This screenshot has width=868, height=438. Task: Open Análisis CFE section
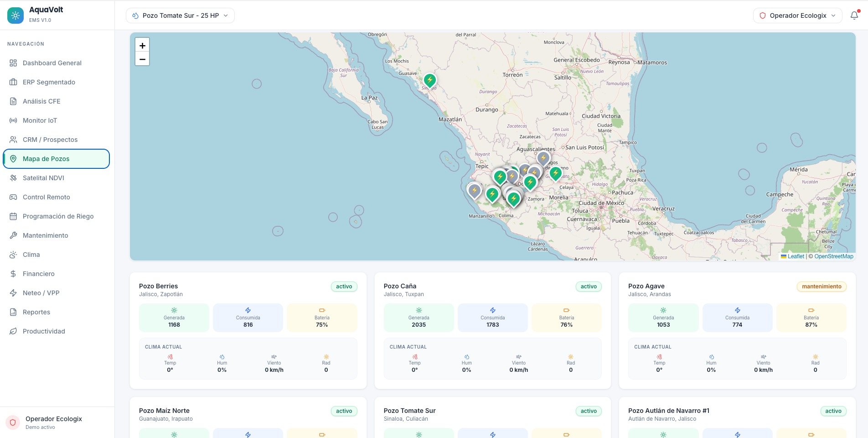(x=57, y=101)
